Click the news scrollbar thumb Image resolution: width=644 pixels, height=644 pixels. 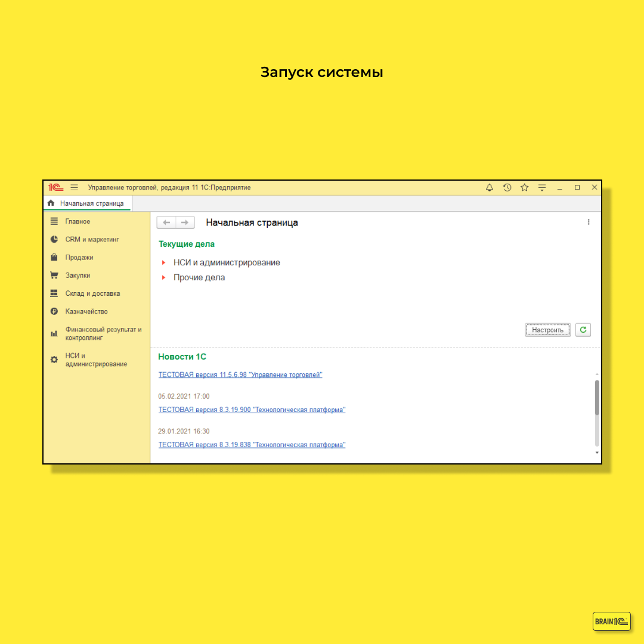pyautogui.click(x=597, y=398)
